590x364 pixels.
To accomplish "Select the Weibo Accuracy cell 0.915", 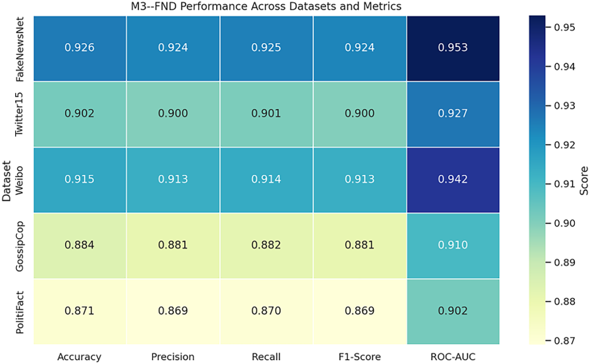I will (x=79, y=179).
